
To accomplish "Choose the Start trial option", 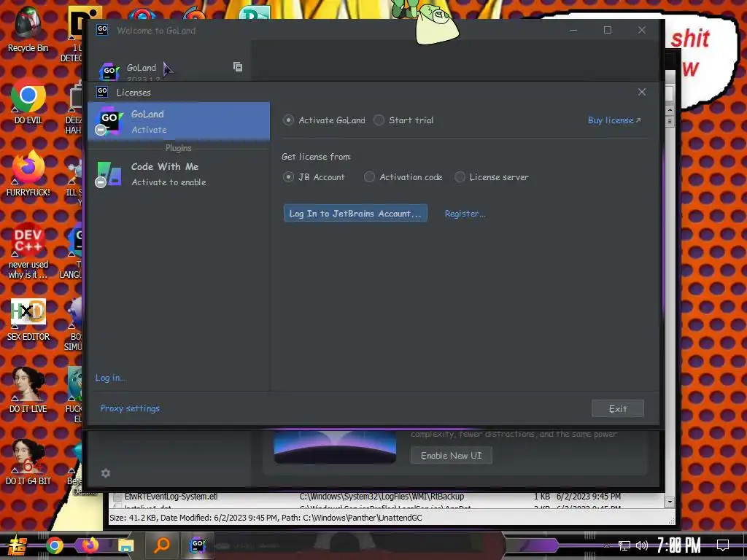I will 379,120.
